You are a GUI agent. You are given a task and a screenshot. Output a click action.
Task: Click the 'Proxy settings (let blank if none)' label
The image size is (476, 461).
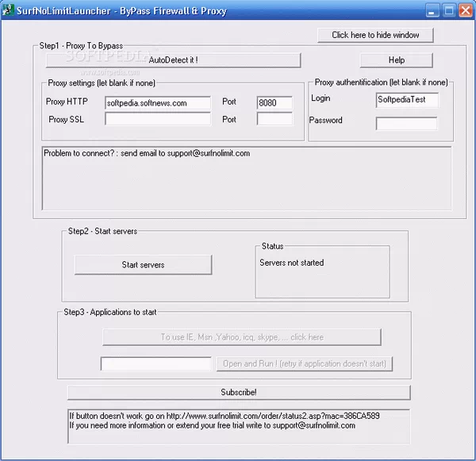tap(102, 83)
